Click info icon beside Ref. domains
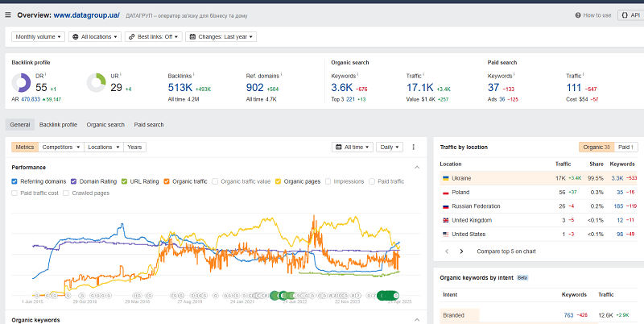644x324 pixels. (281, 75)
